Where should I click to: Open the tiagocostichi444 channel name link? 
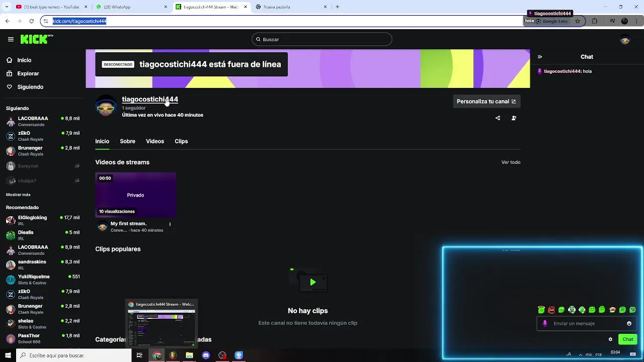[x=150, y=99]
